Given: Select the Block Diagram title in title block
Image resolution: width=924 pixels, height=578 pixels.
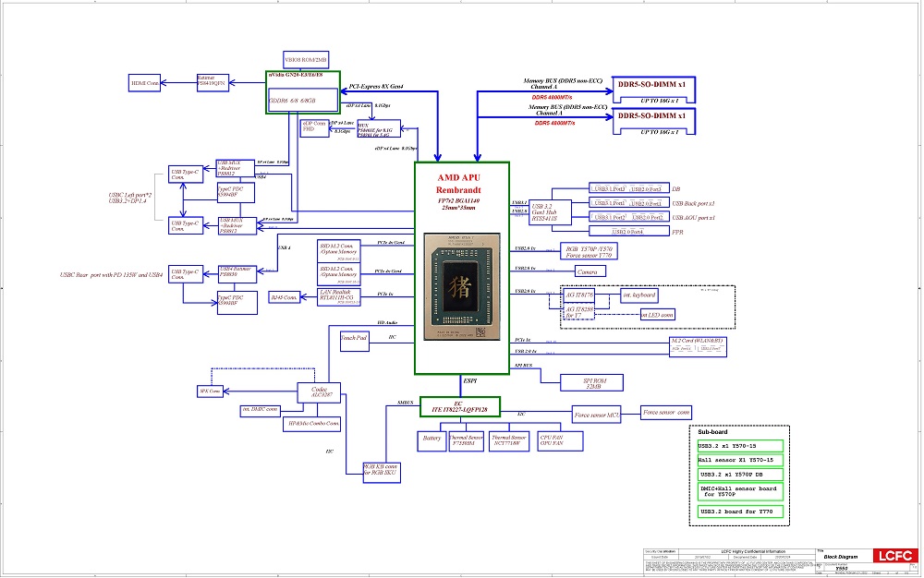Looking at the screenshot, I should point(841,556).
